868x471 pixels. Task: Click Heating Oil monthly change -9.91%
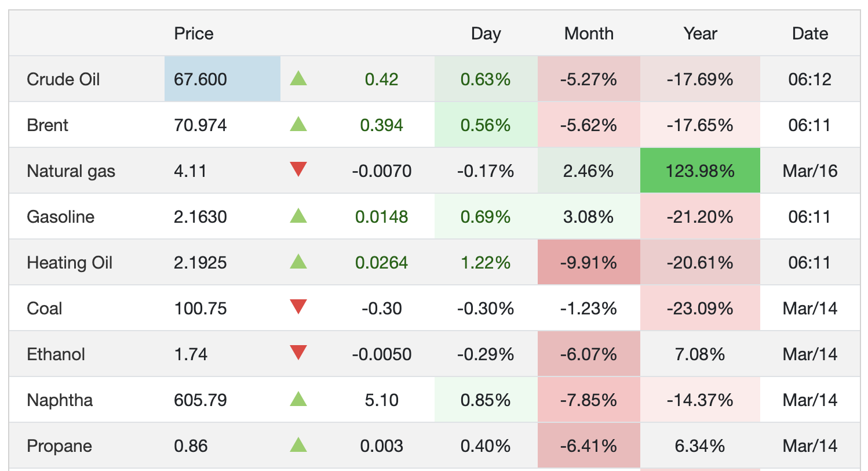[589, 263]
